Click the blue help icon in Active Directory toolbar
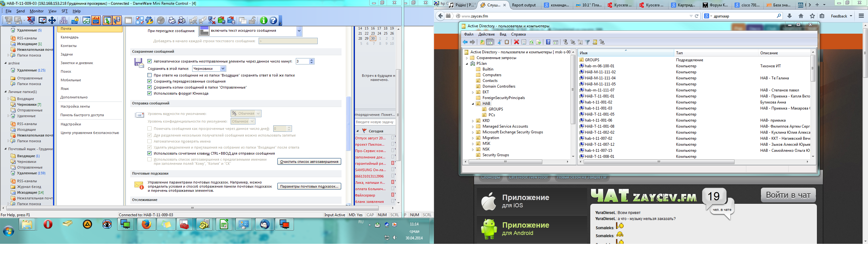Screen dimensions: 868x254 (548, 42)
